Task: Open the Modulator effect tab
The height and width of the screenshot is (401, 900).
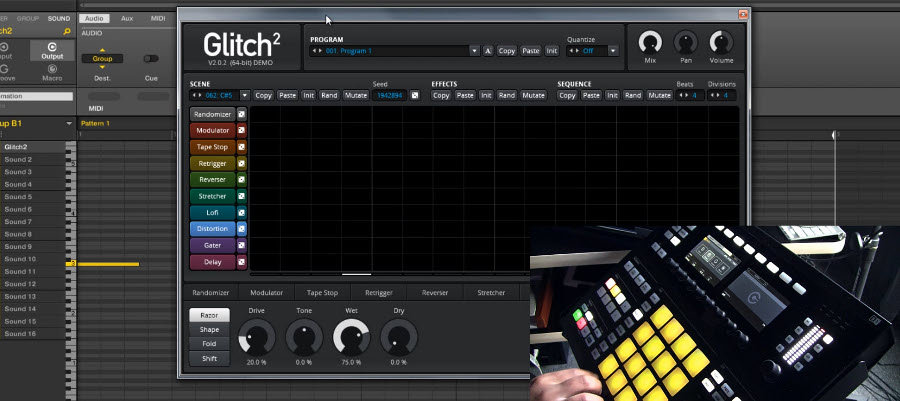Action: [266, 293]
